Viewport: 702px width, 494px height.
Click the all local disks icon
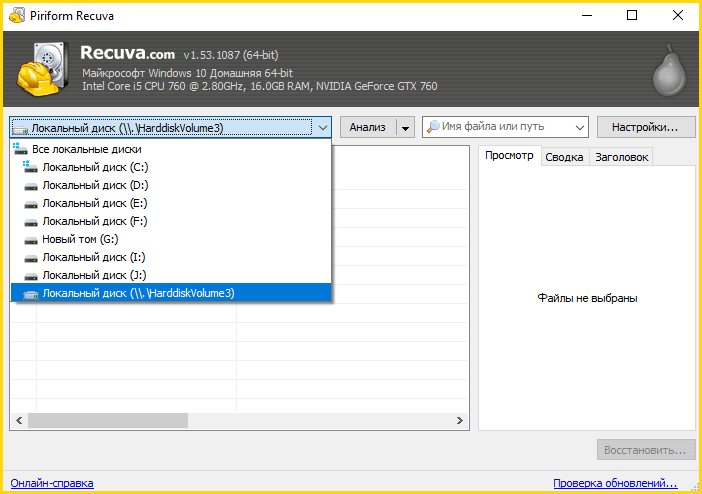click(x=20, y=149)
